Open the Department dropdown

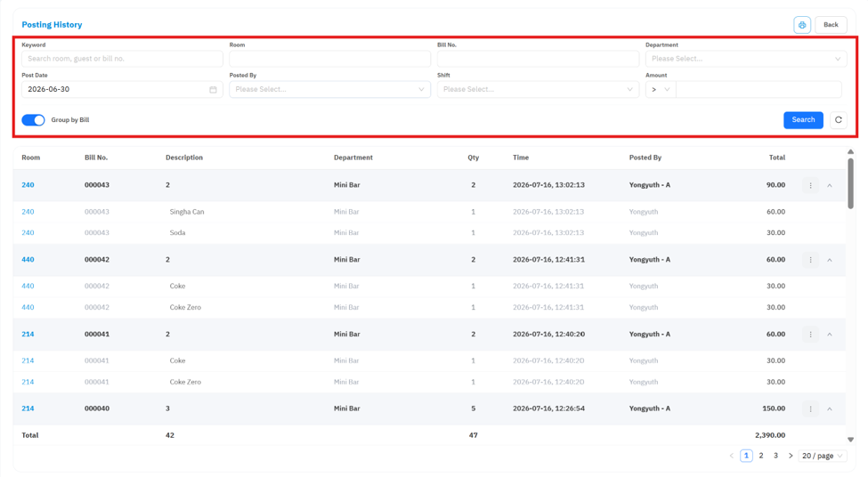pyautogui.click(x=746, y=59)
